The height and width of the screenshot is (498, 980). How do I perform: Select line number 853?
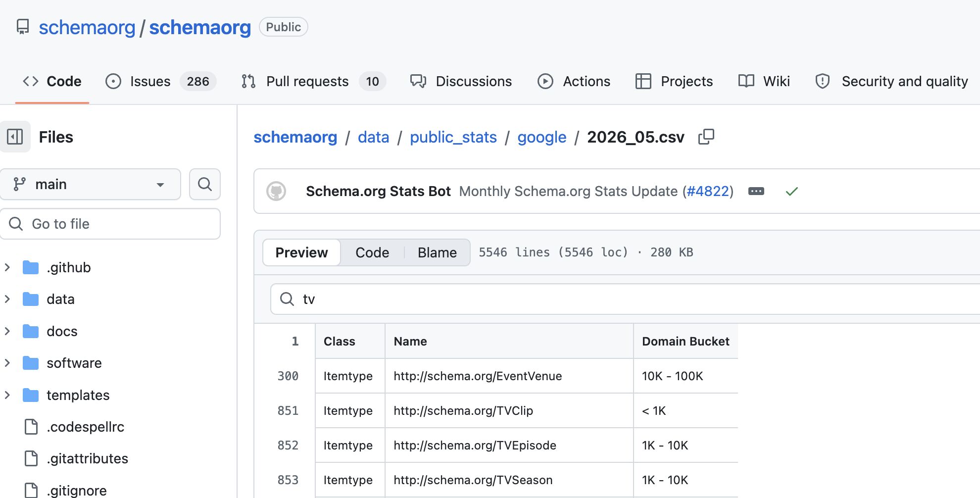click(288, 480)
